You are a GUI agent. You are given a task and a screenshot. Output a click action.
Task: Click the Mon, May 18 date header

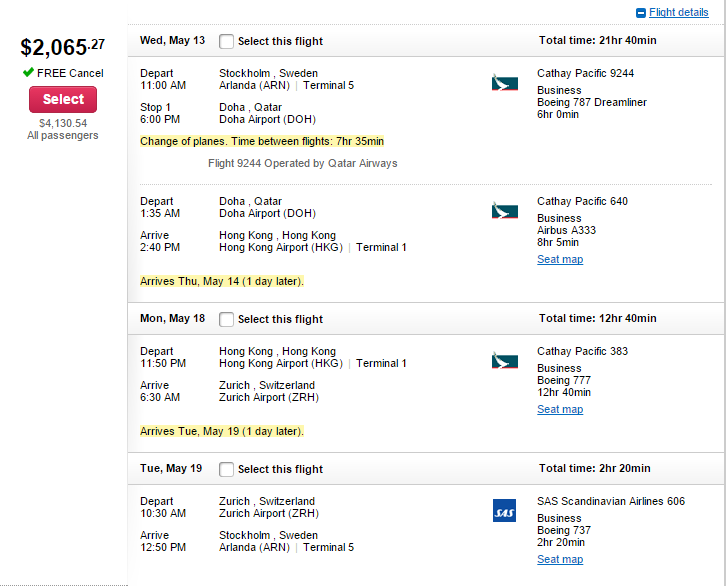(x=172, y=319)
